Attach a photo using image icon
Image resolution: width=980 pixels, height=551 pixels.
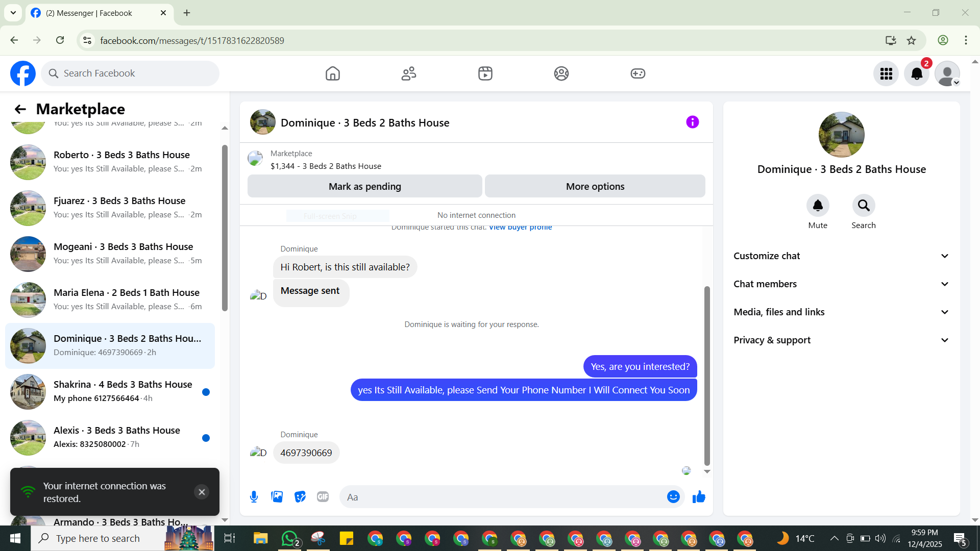(x=277, y=497)
